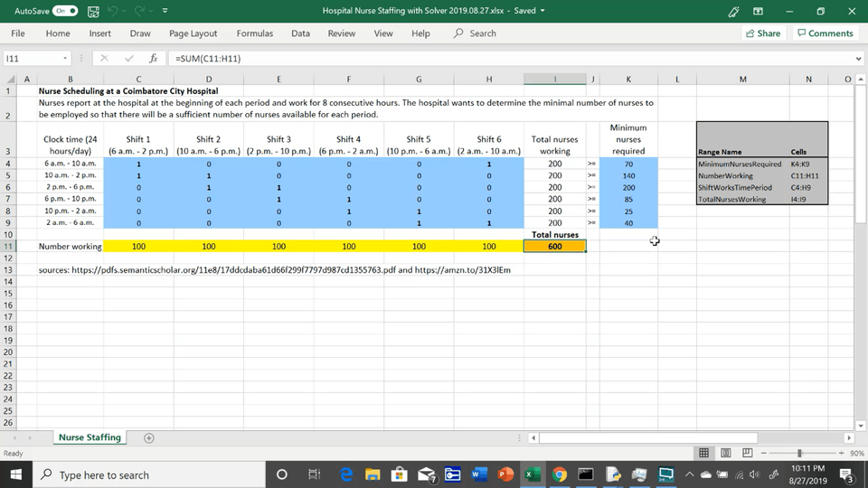The width and height of the screenshot is (868, 488).
Task: Click the taskbar Type here to search box
Action: [x=148, y=474]
